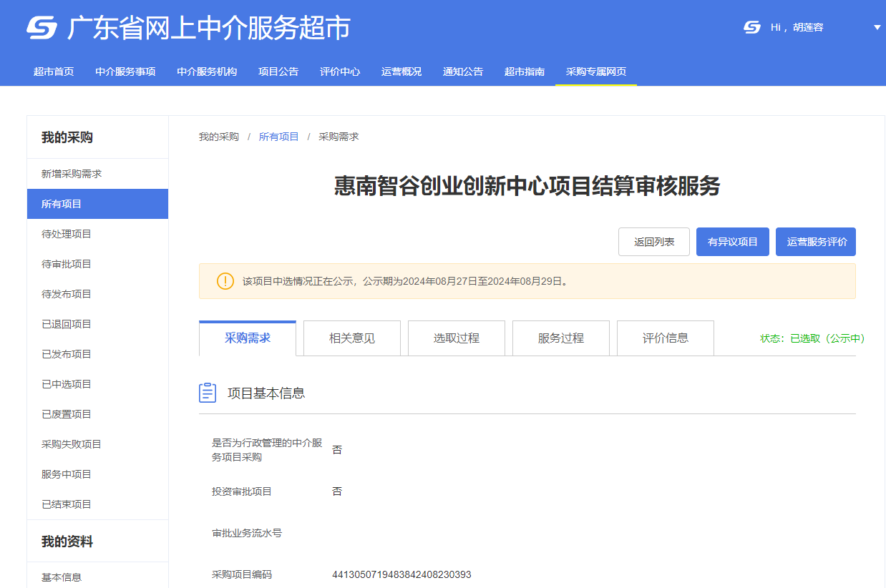Open the 所有项目 breadcrumb link

tap(278, 136)
